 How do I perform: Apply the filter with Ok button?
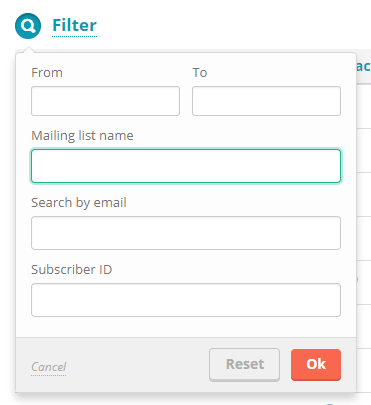click(x=316, y=364)
